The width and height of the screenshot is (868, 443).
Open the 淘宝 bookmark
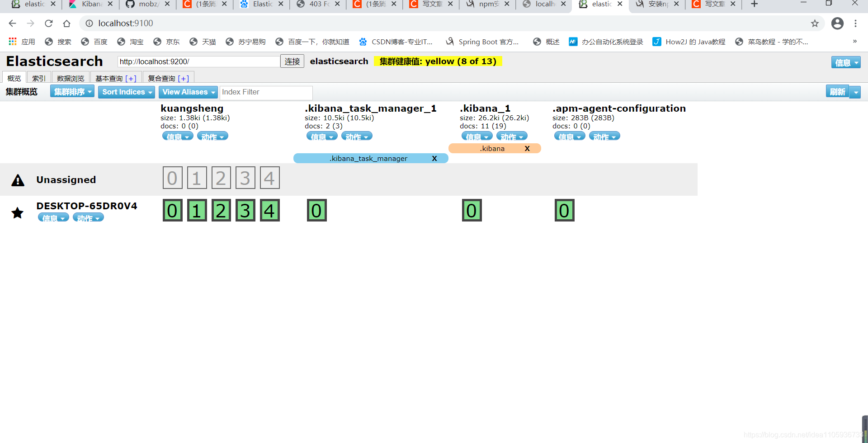130,42
